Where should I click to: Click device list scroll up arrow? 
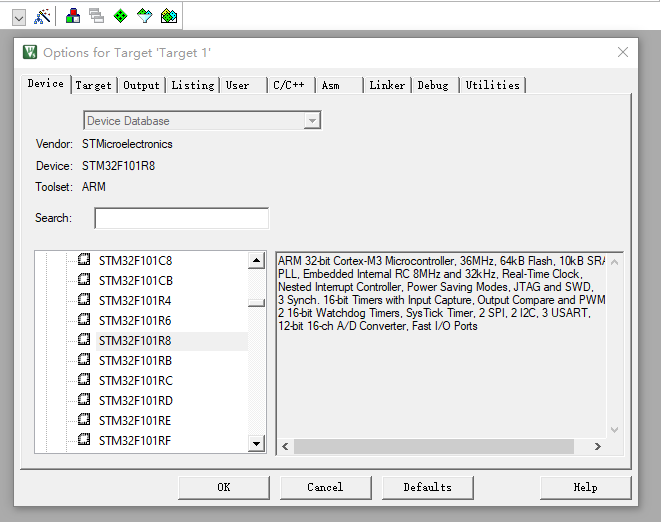click(x=256, y=260)
